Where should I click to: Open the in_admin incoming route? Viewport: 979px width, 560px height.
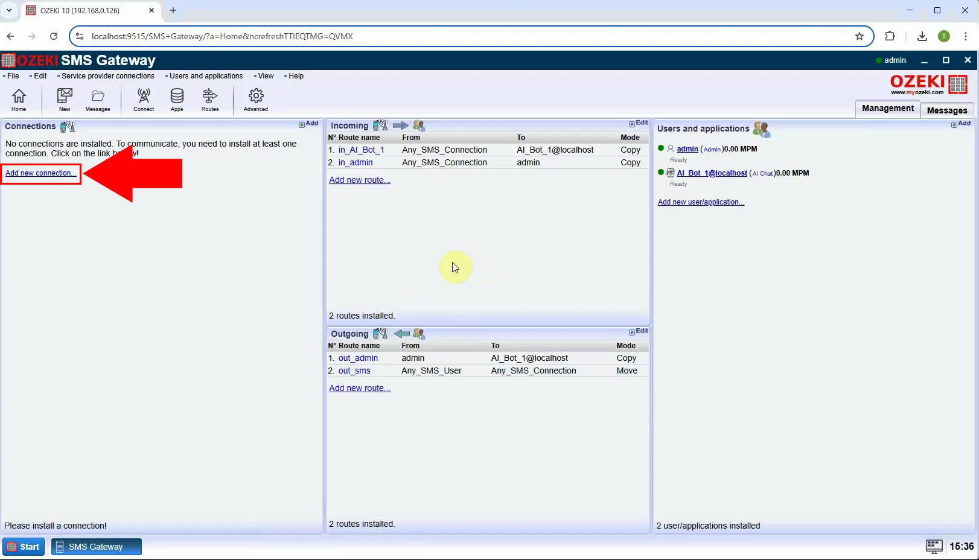(x=356, y=162)
